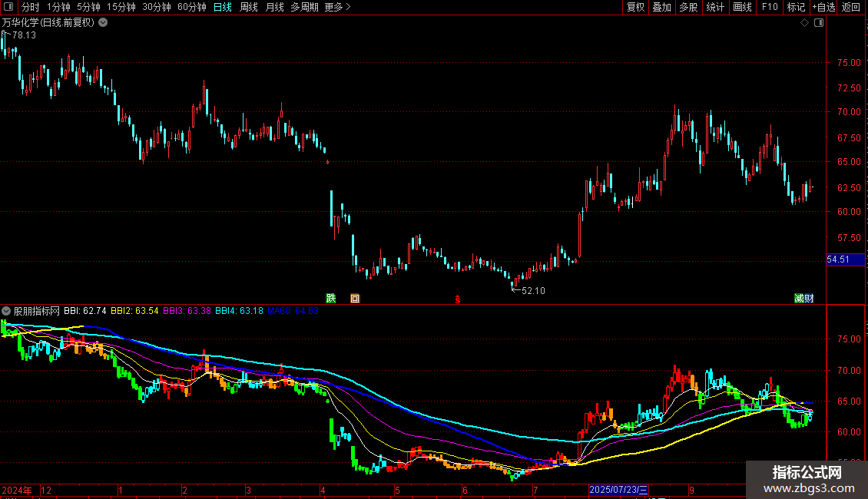Click the 2024年 label on time axis
This screenshot has height=499, width=868.
pos(17,490)
